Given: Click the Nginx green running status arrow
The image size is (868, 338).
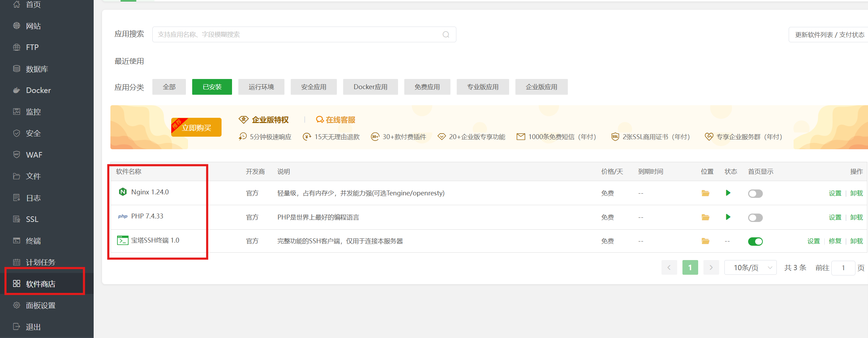Looking at the screenshot, I should 728,193.
